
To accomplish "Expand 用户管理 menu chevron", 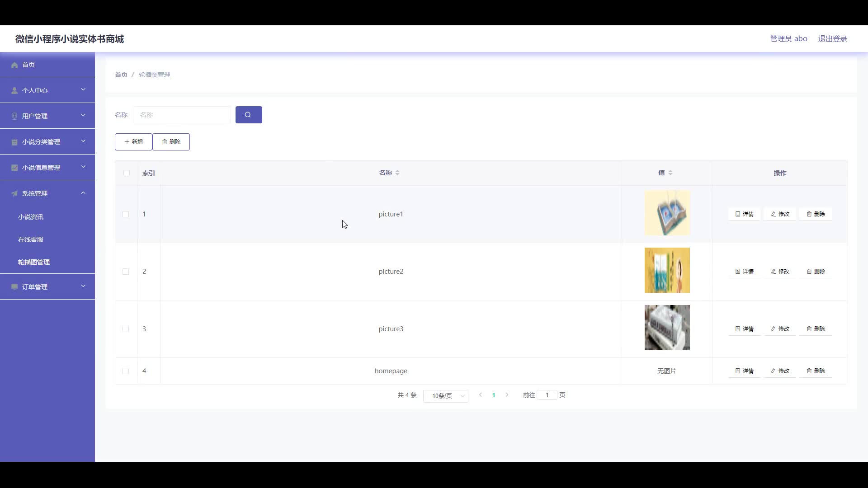I will (x=83, y=116).
